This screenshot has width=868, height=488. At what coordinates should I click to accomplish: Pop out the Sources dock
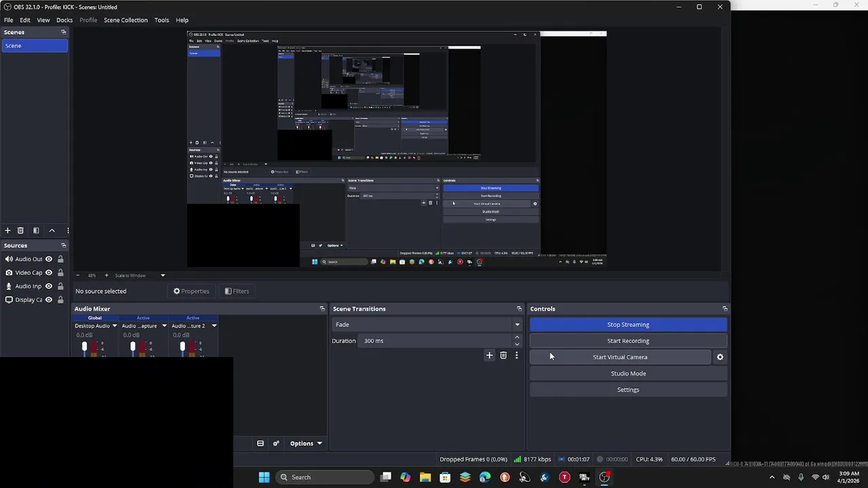click(x=64, y=245)
